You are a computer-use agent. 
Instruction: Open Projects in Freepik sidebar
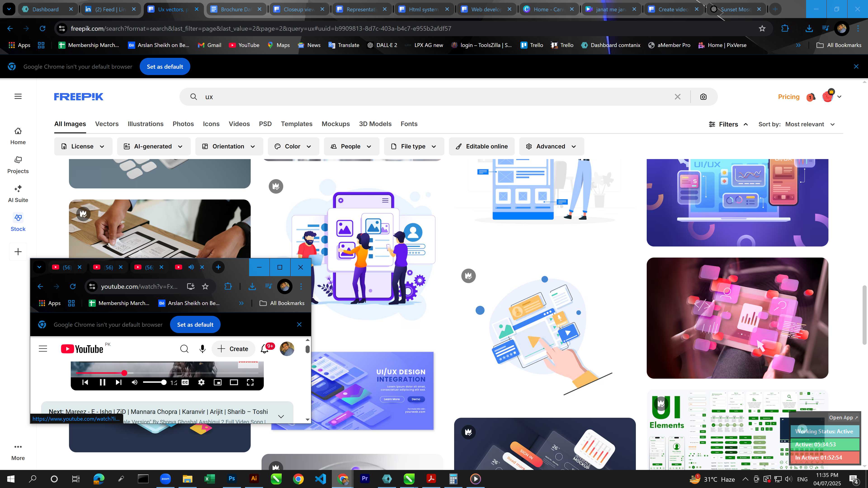click(18, 165)
